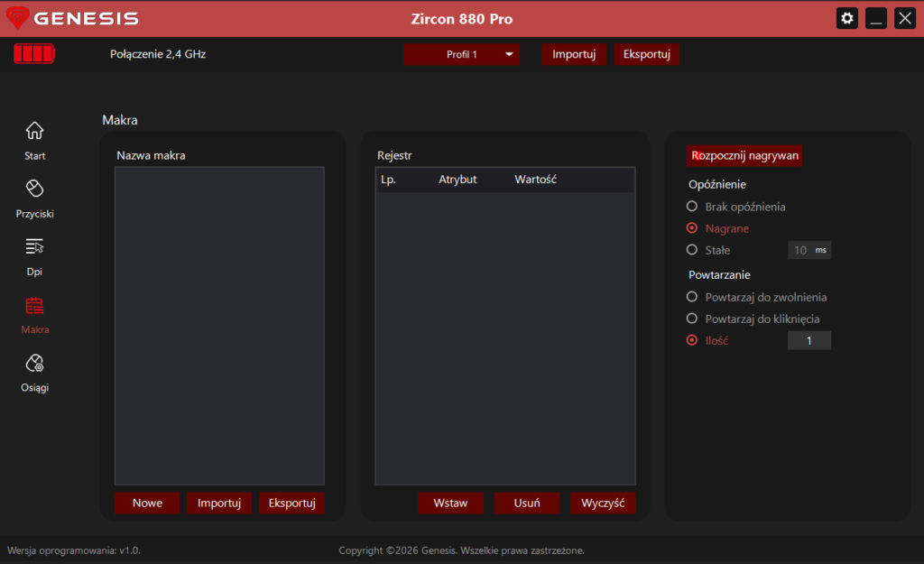Click the Ilość repeat count field
924x564 pixels.
tap(809, 340)
